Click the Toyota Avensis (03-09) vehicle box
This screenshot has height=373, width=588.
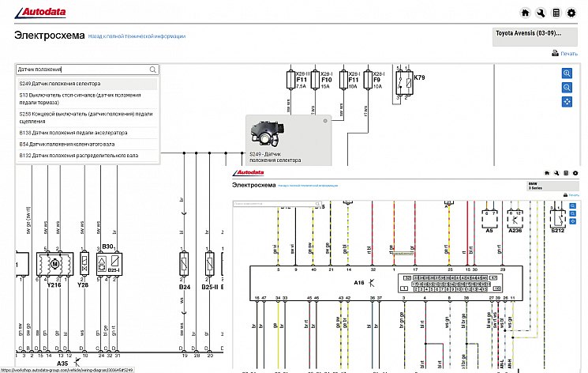(x=535, y=37)
